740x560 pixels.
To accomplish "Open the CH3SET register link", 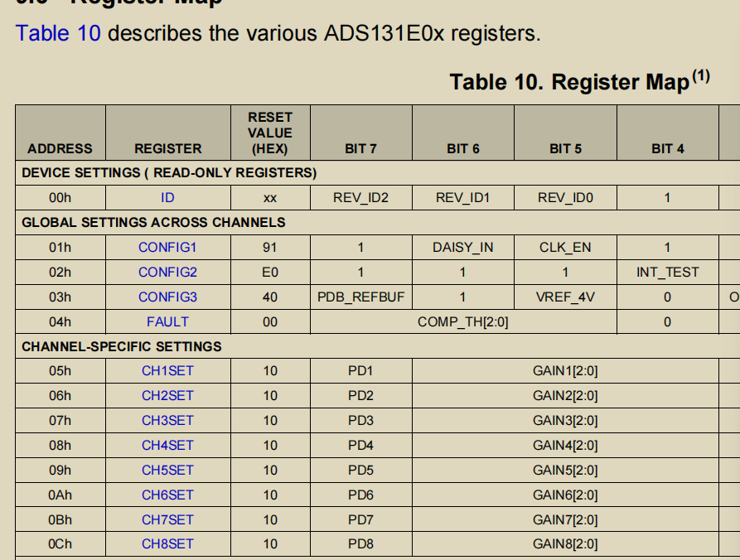I will coord(167,420).
